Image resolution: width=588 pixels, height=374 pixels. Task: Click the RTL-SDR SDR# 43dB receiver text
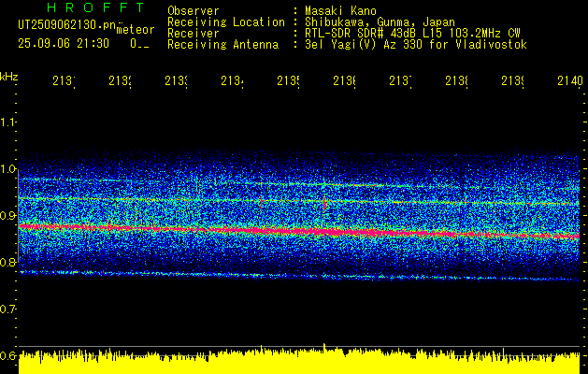click(412, 34)
